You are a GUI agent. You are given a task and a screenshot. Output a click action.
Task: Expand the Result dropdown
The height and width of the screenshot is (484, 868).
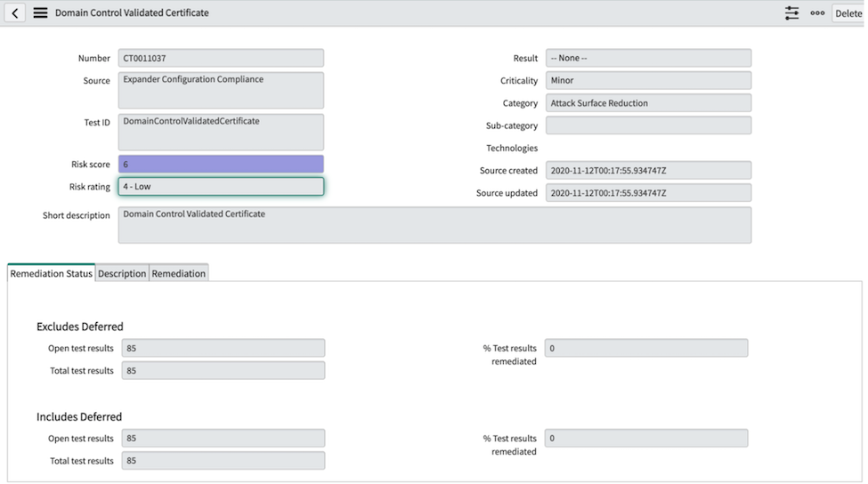pyautogui.click(x=648, y=58)
